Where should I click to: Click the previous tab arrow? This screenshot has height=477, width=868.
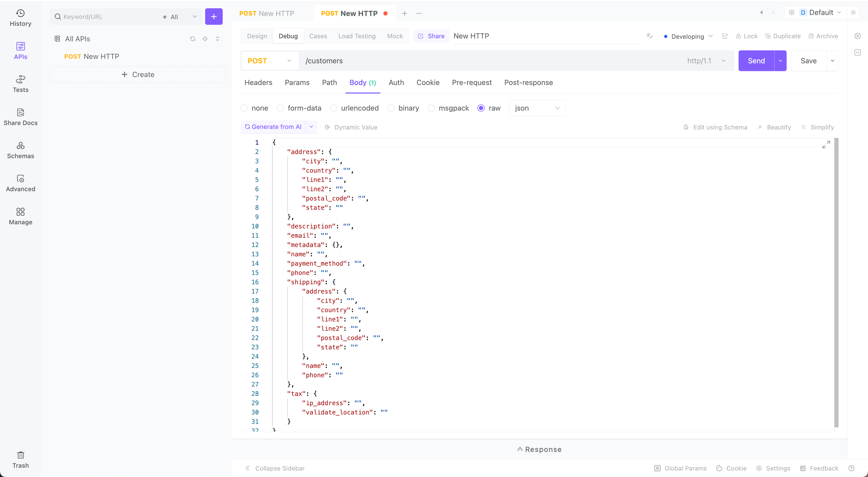click(761, 12)
